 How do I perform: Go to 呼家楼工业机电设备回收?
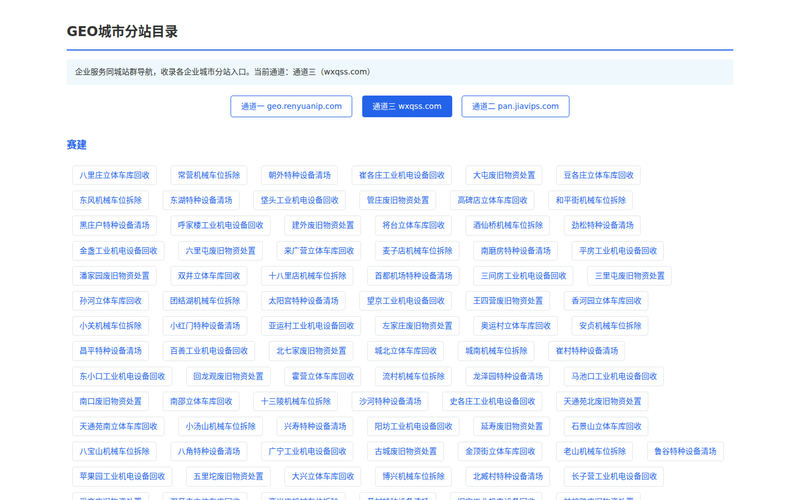click(x=220, y=225)
